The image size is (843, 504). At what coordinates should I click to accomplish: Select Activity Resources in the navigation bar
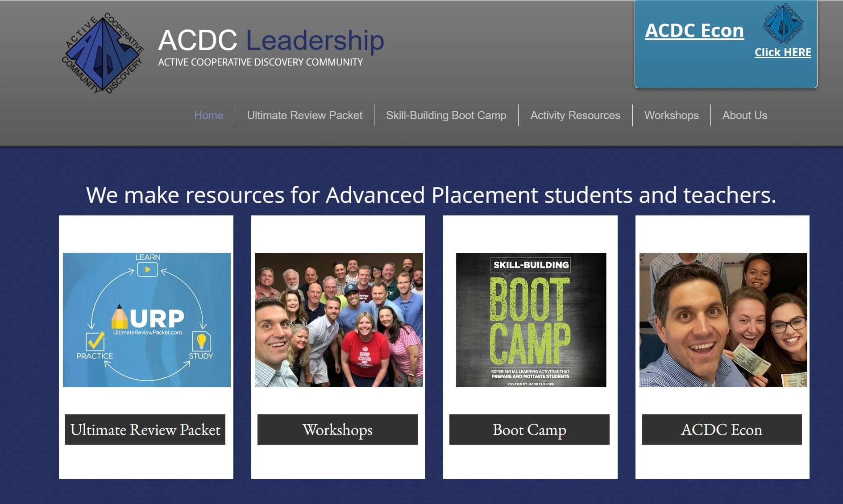click(575, 116)
